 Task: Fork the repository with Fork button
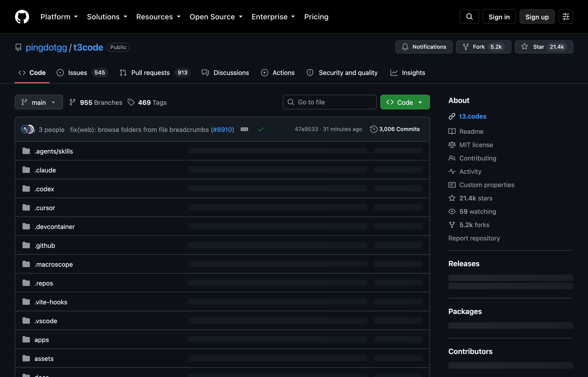pyautogui.click(x=484, y=47)
